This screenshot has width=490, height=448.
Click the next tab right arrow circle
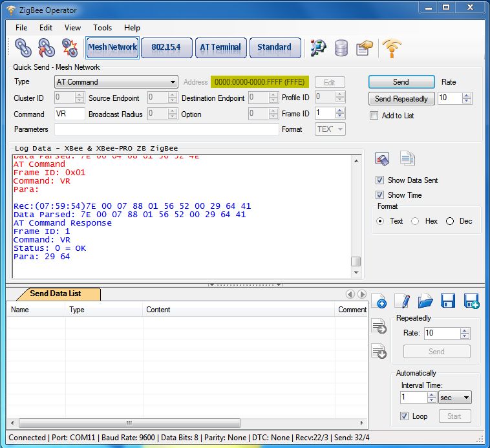coord(362,294)
